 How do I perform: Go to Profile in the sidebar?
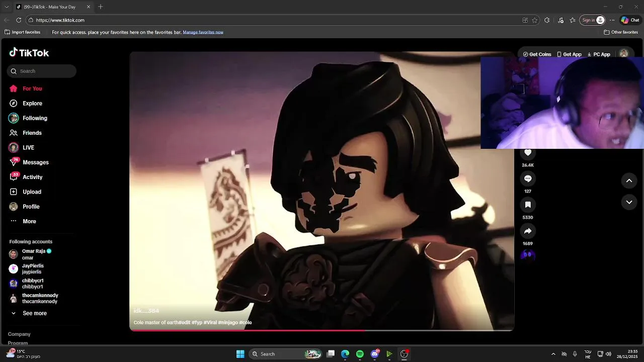pyautogui.click(x=24, y=207)
